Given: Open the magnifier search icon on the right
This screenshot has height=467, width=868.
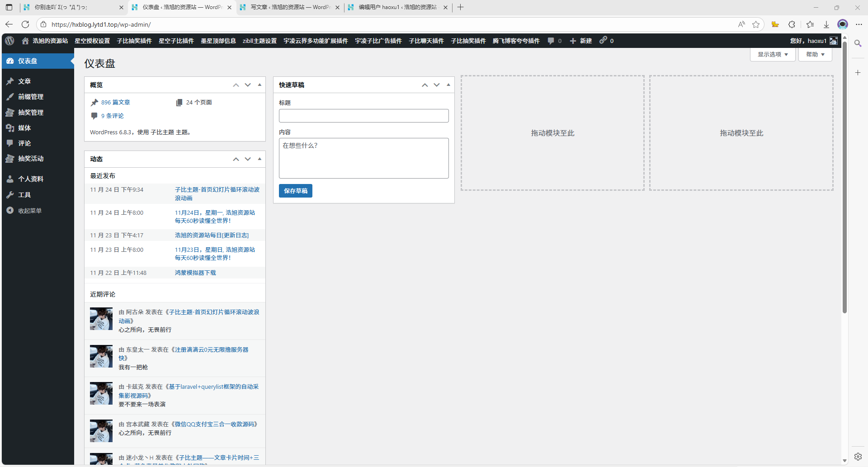Looking at the screenshot, I should [x=858, y=43].
